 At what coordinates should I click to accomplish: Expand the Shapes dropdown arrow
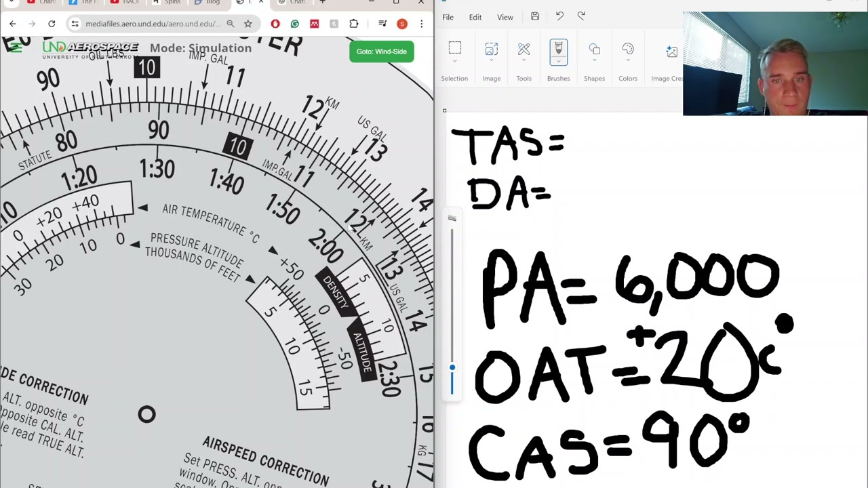(x=594, y=61)
